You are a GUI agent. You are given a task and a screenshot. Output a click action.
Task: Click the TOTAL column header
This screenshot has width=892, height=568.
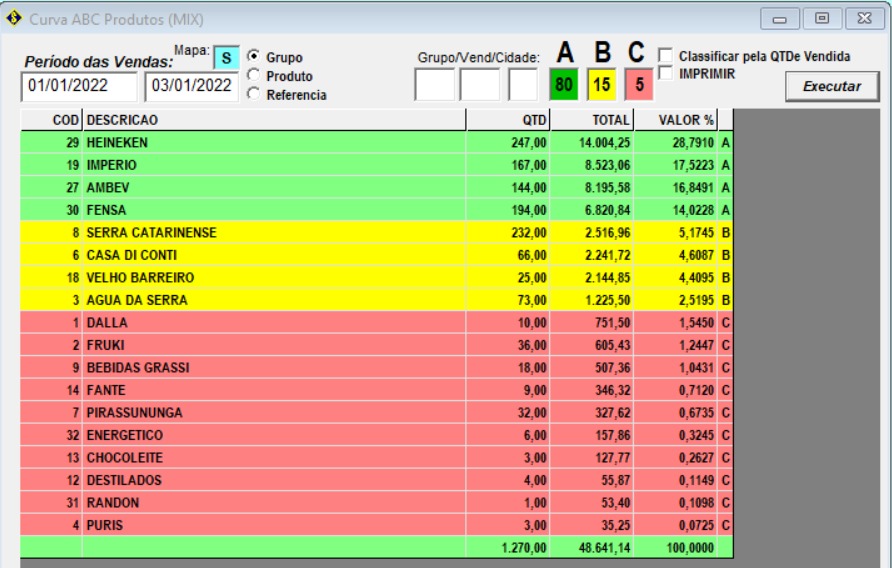(x=591, y=120)
